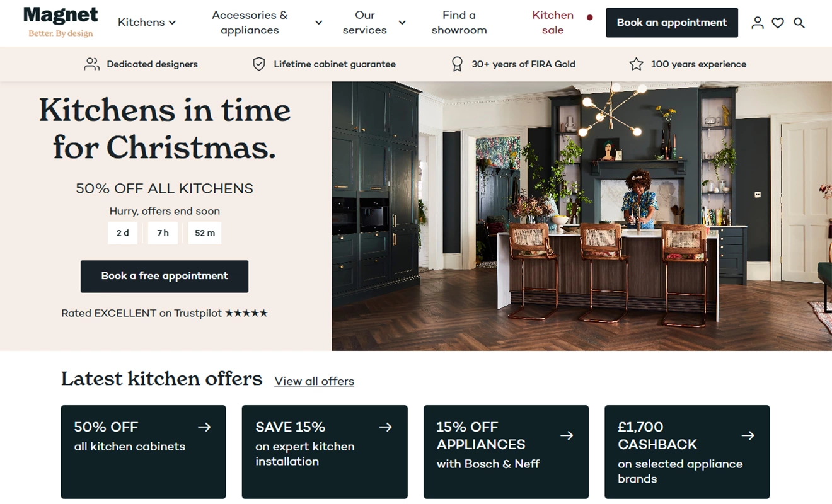Open 15% OFF APPLIANCES offer card

pyautogui.click(x=506, y=452)
